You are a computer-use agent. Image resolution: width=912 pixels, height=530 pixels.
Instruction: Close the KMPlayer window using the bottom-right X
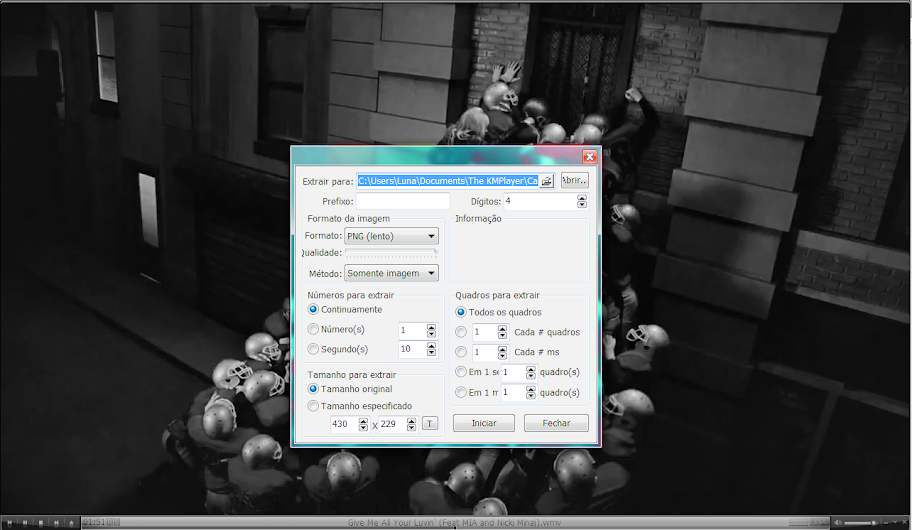point(904,522)
